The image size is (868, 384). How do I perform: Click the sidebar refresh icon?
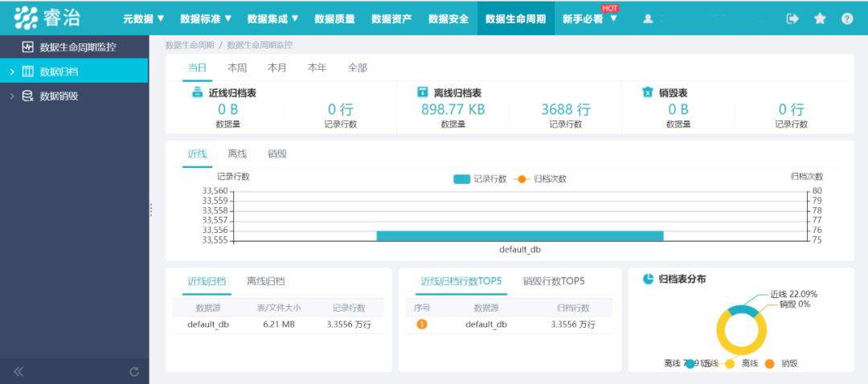click(x=134, y=371)
